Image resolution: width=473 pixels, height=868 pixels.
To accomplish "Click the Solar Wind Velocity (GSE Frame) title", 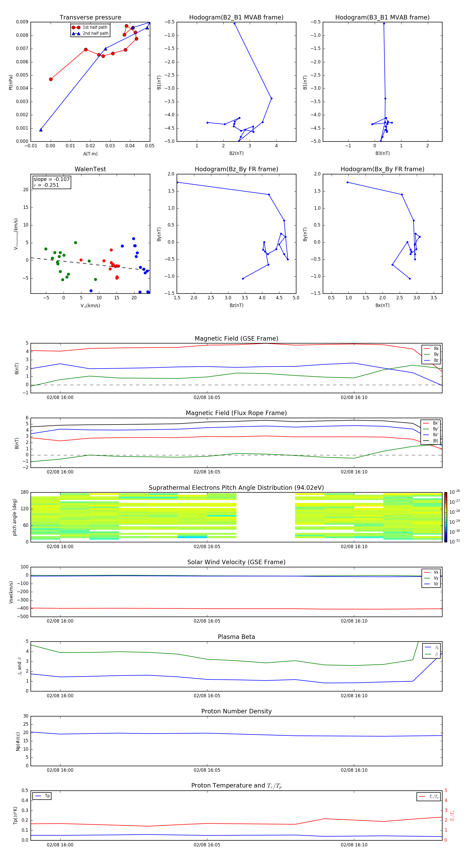I will click(236, 562).
